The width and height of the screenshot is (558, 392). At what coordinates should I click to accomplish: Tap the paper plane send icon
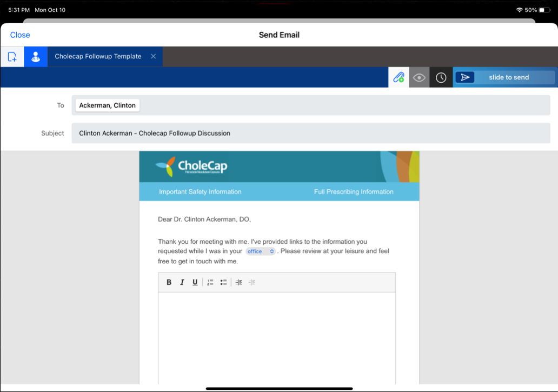point(465,77)
